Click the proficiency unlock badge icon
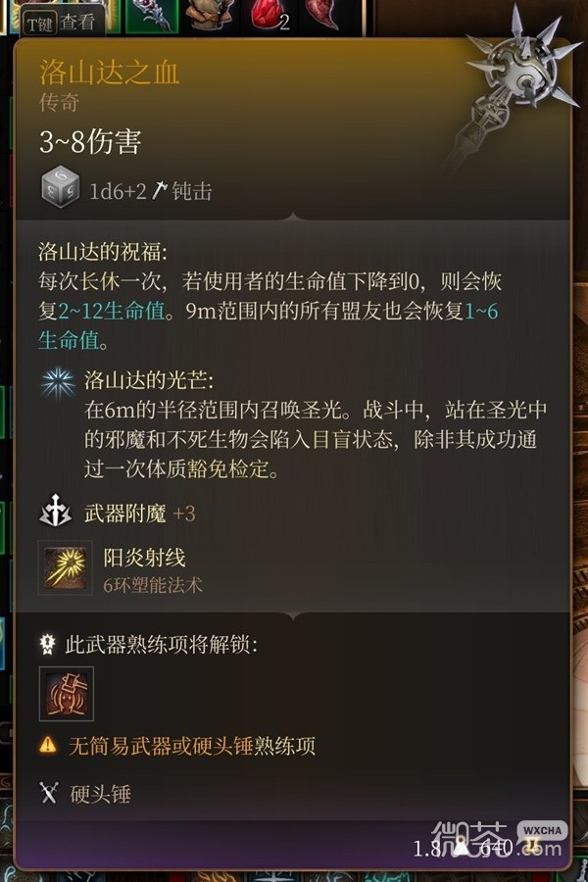The image size is (588, 882). [x=47, y=644]
